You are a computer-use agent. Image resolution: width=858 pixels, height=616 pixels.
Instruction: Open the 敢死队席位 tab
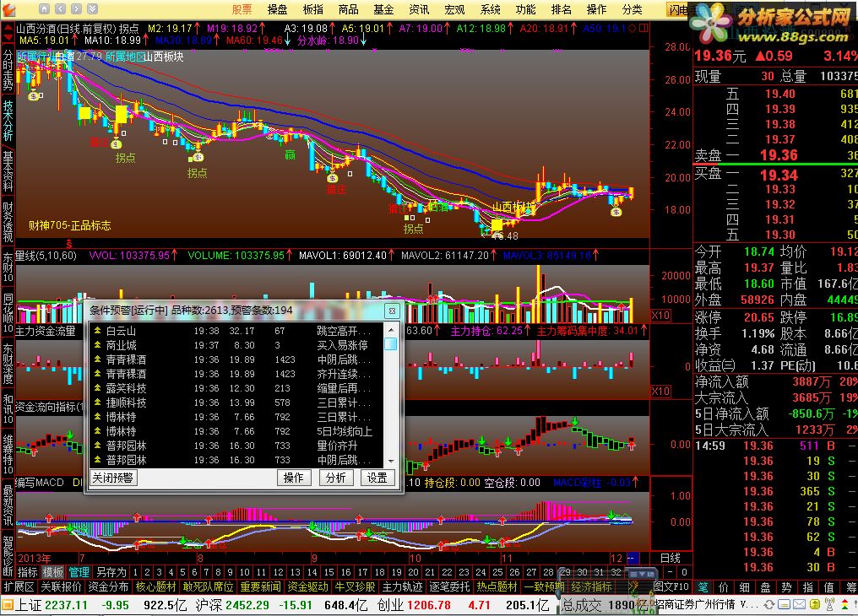(208, 587)
